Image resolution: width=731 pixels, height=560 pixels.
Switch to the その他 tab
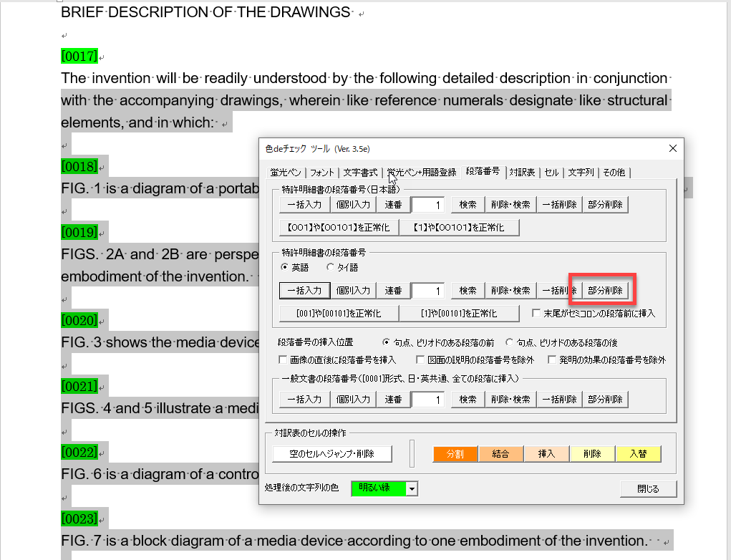click(x=614, y=172)
